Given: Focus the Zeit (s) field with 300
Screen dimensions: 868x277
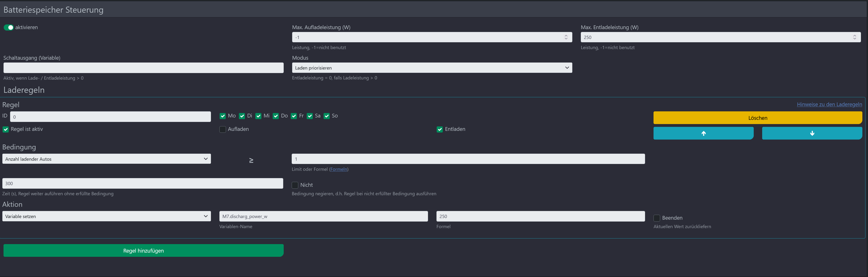Looking at the screenshot, I should 143,183.
